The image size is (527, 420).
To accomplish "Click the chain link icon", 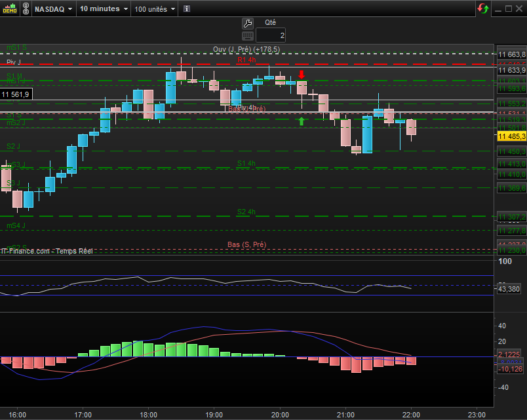I will pyautogui.click(x=26, y=9).
